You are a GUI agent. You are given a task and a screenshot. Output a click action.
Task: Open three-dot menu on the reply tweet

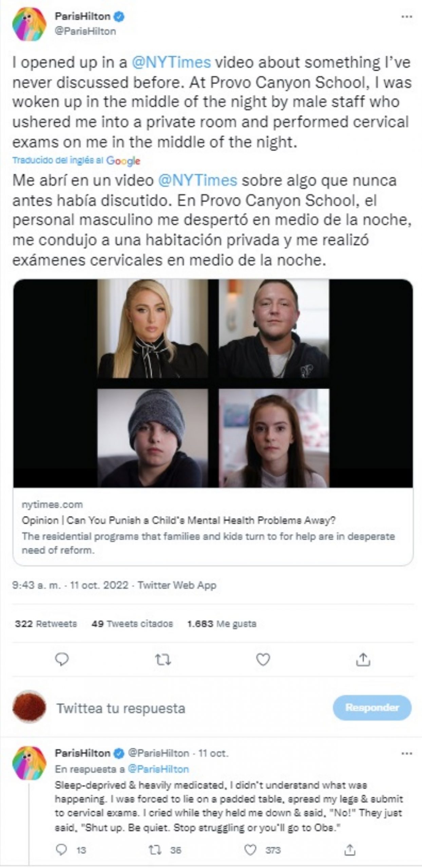point(406,754)
